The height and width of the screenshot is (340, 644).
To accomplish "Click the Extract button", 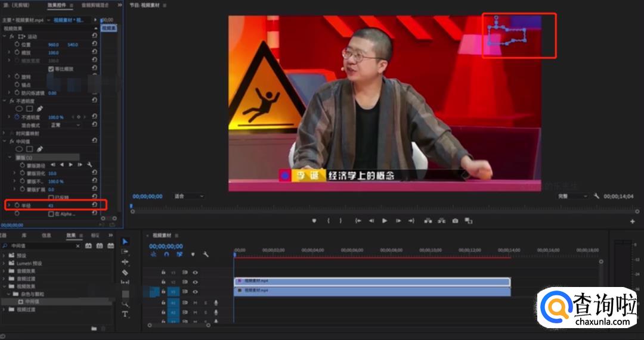I will tap(441, 221).
